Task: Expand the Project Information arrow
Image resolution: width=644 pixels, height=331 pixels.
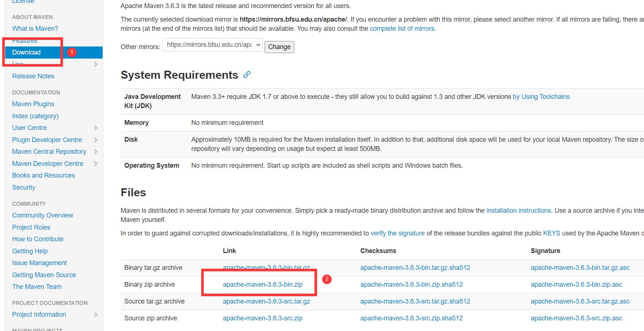Action: point(96,315)
